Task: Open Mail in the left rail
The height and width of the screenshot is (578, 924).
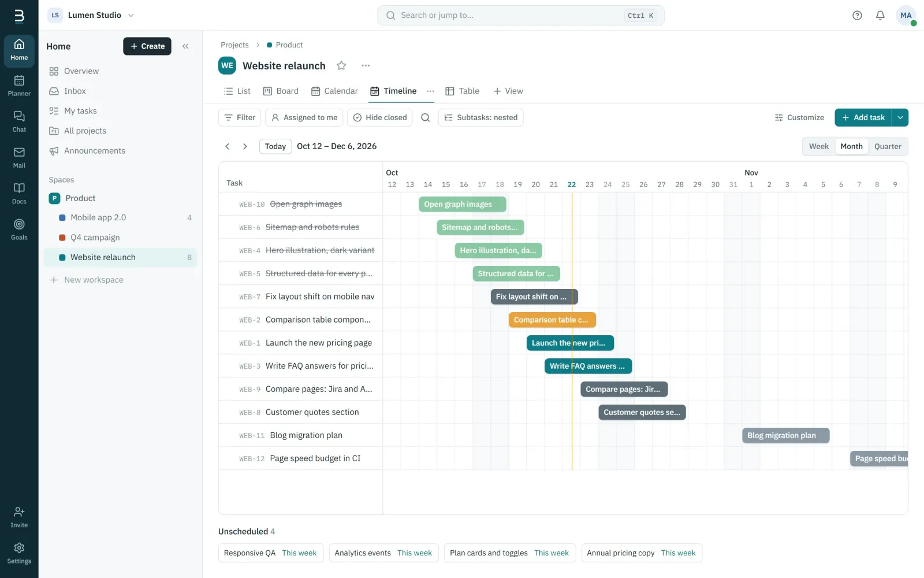Action: pyautogui.click(x=19, y=157)
